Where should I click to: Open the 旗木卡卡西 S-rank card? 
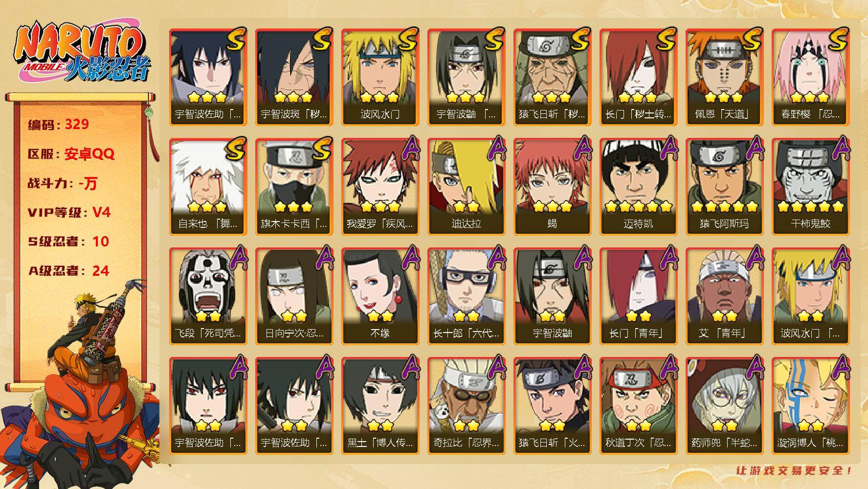click(294, 186)
